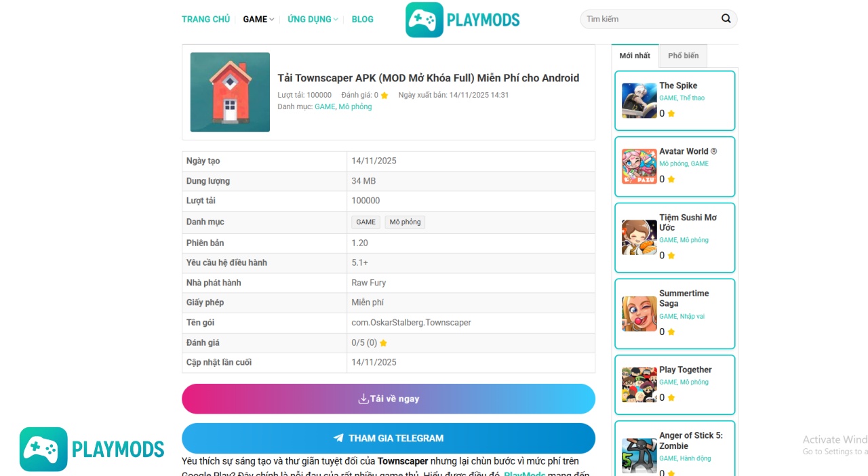Expand the GAME dropdown menu
The height and width of the screenshot is (476, 868).
pyautogui.click(x=258, y=19)
